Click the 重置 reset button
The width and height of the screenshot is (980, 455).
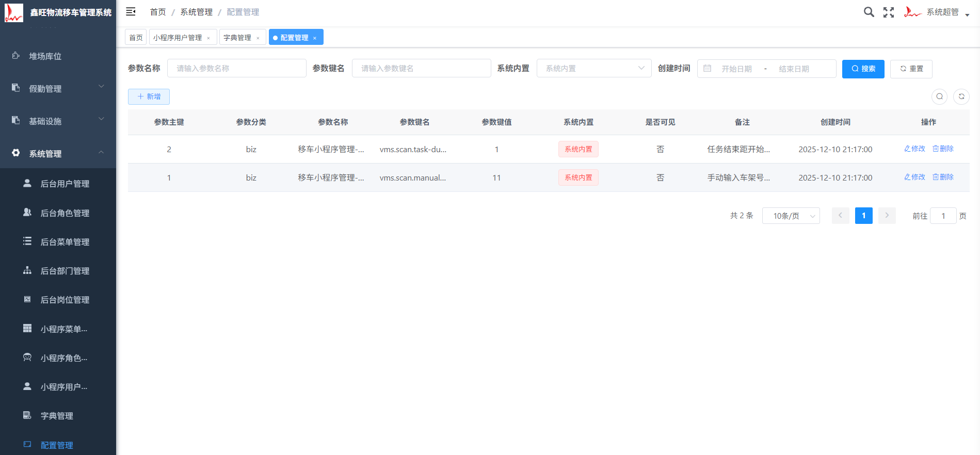[911, 69]
